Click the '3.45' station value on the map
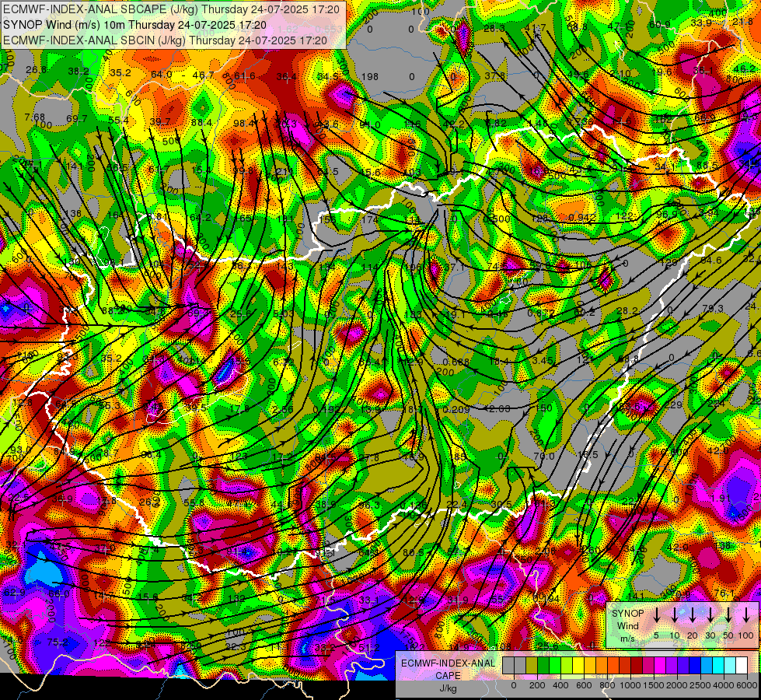The width and height of the screenshot is (761, 700). 543,360
